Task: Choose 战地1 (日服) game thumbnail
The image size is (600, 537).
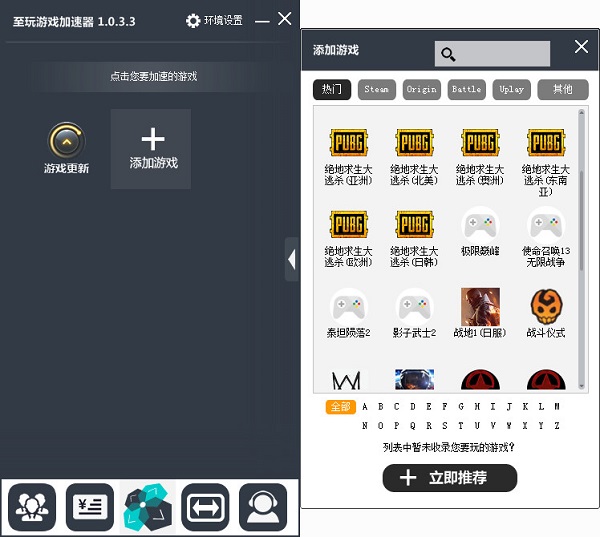Action: [480, 307]
